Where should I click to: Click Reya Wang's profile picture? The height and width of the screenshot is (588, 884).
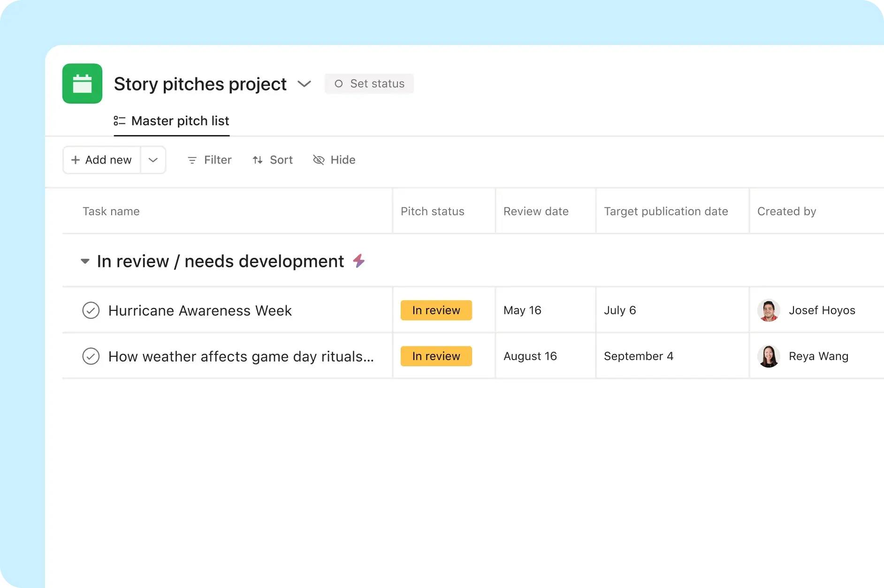(769, 356)
